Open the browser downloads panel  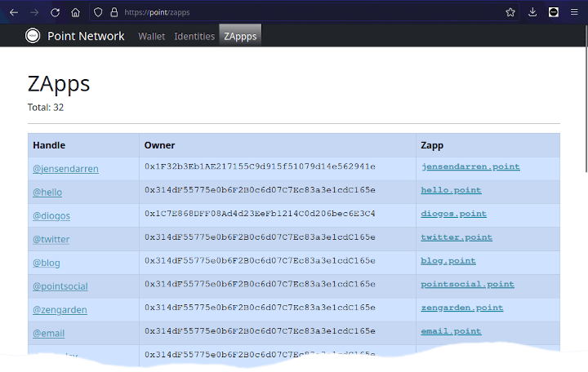click(532, 12)
